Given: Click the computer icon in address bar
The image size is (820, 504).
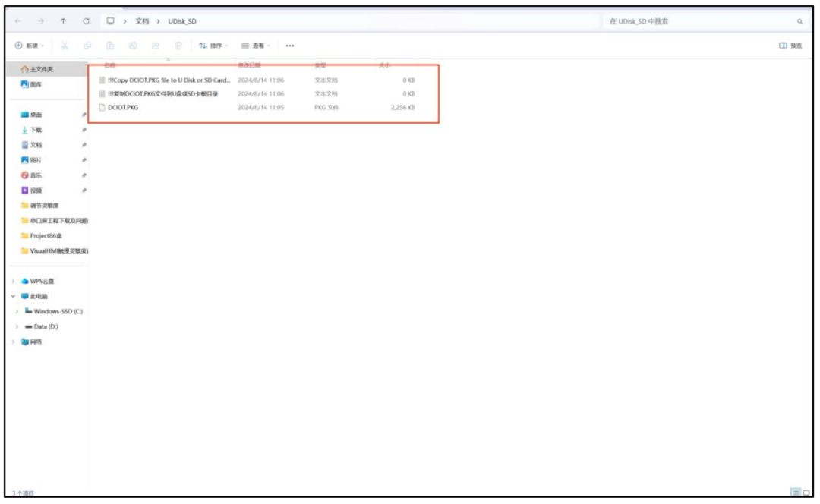Looking at the screenshot, I should point(110,21).
